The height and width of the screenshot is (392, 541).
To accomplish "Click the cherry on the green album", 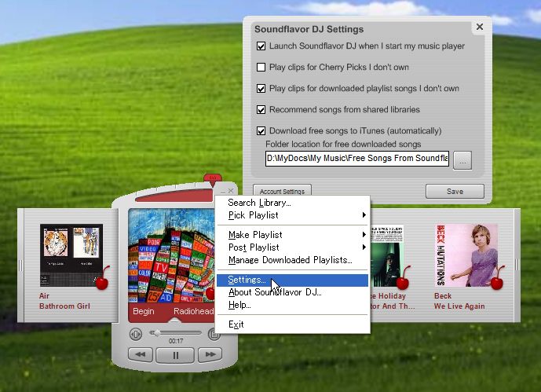I will point(403,279).
